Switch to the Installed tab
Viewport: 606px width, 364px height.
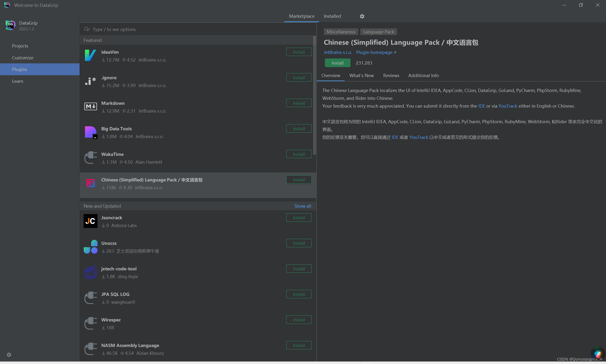coord(332,16)
